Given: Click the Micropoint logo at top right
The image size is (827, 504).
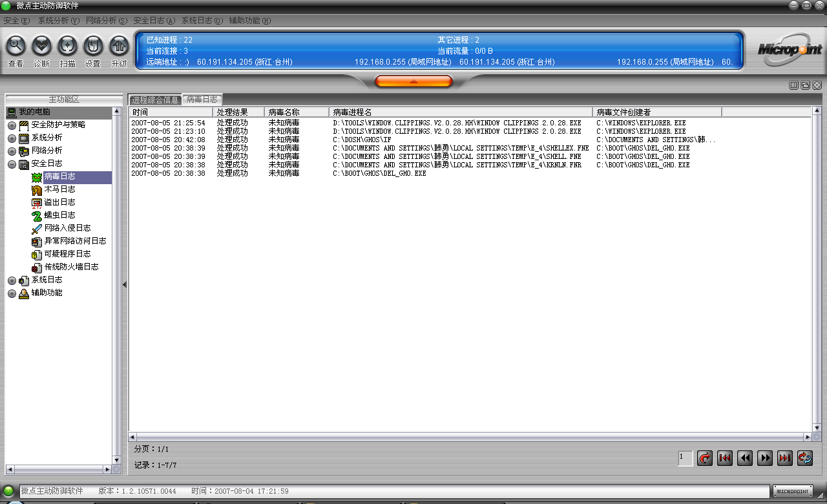Looking at the screenshot, I should [791, 51].
